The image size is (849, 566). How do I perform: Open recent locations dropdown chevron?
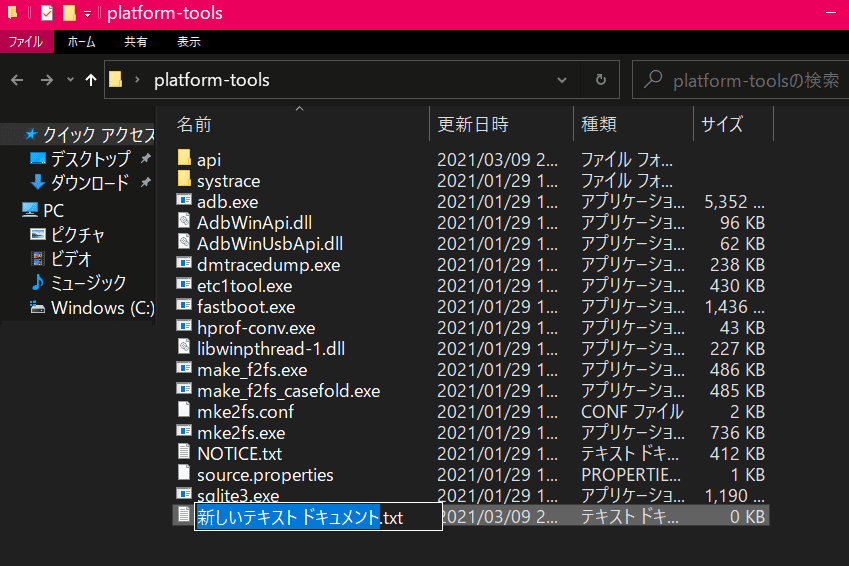[x=70, y=80]
